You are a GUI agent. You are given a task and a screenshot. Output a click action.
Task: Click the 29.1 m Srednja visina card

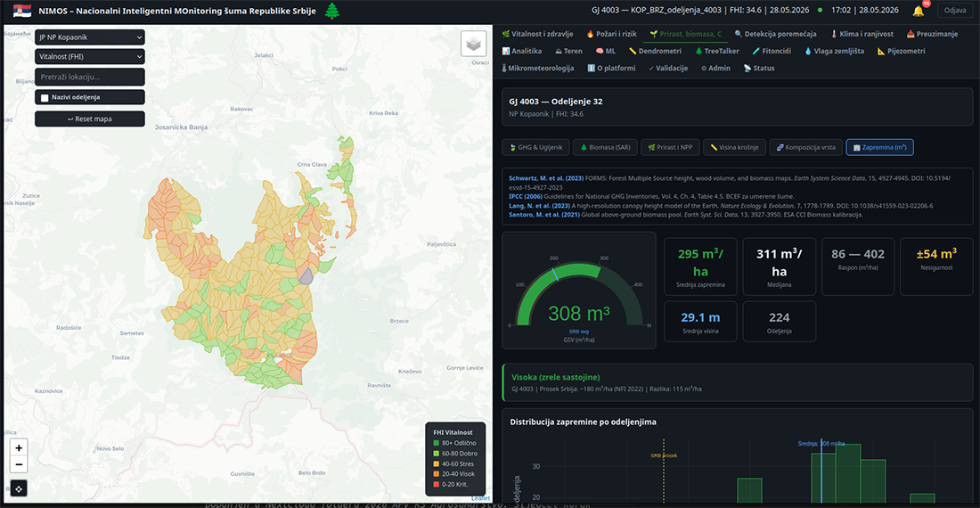700,322
